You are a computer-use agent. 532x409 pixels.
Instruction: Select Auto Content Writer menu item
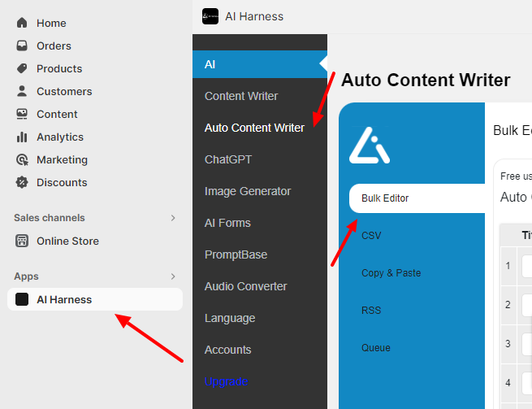point(254,128)
